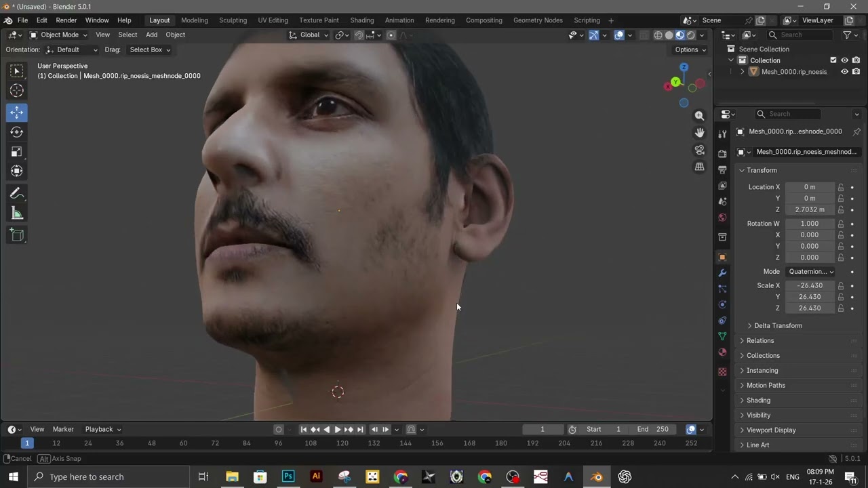Expand Mesh_0000.rip_noesis tree item
The height and width of the screenshot is (488, 868).
(742, 72)
